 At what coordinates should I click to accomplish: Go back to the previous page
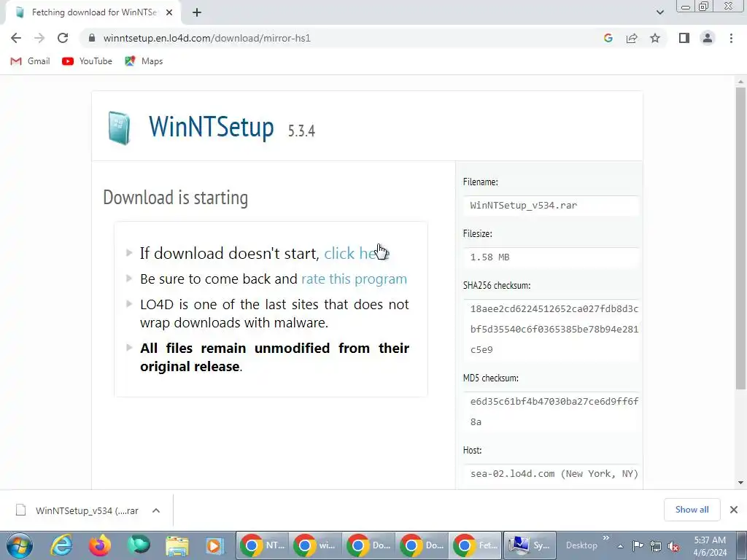(16, 38)
